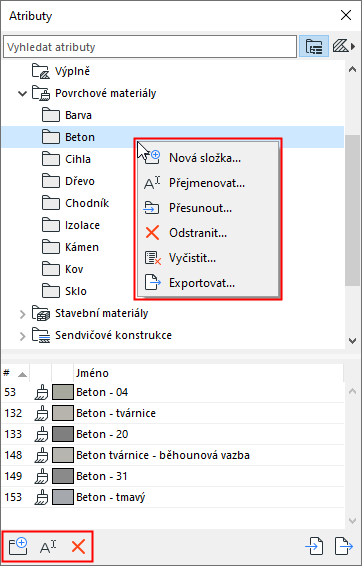Select the Kámen folder
Viewport: 362px width, 566px height.
70,247
